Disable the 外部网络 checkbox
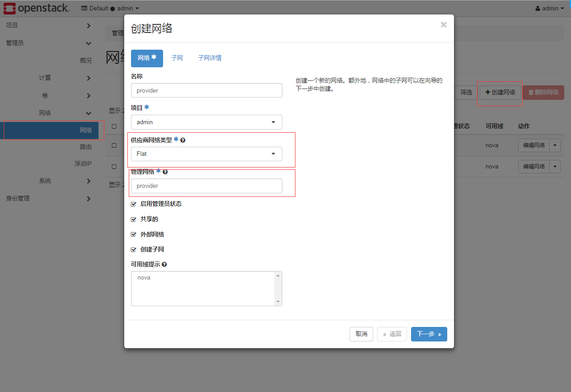Viewport: 571px width, 392px height. pyautogui.click(x=133, y=234)
